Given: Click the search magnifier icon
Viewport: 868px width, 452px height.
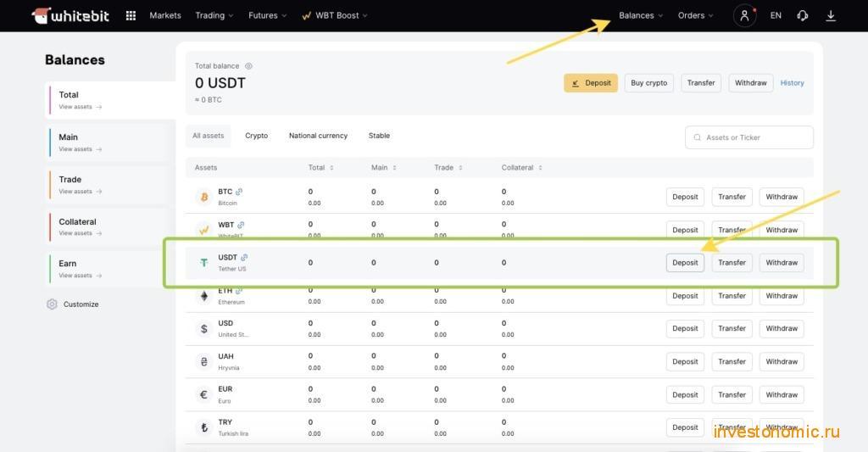Looking at the screenshot, I should [x=697, y=137].
